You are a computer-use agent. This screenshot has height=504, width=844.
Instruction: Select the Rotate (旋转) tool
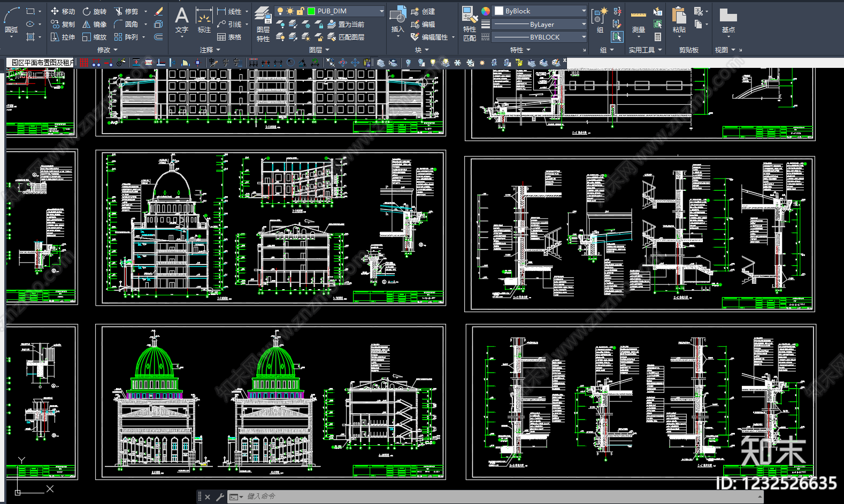click(94, 11)
